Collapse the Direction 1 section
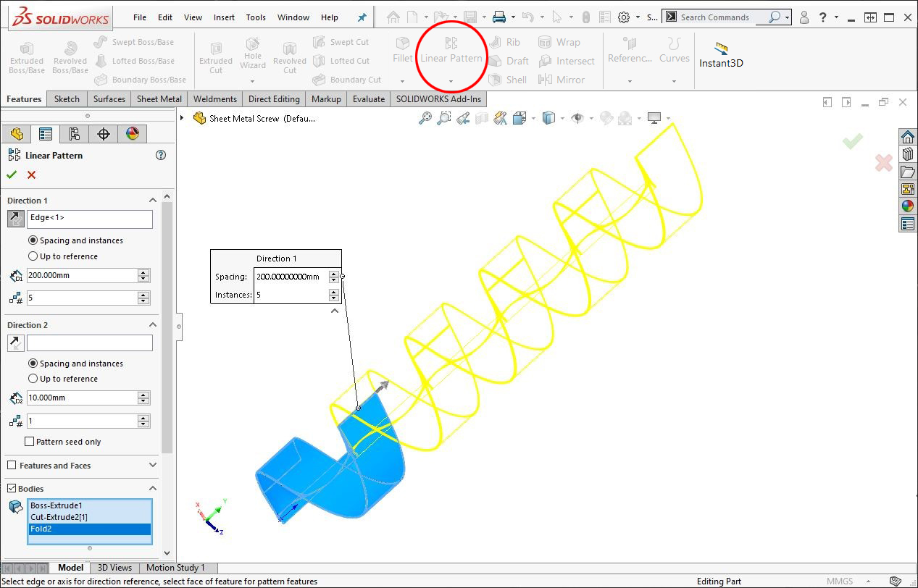 153,201
